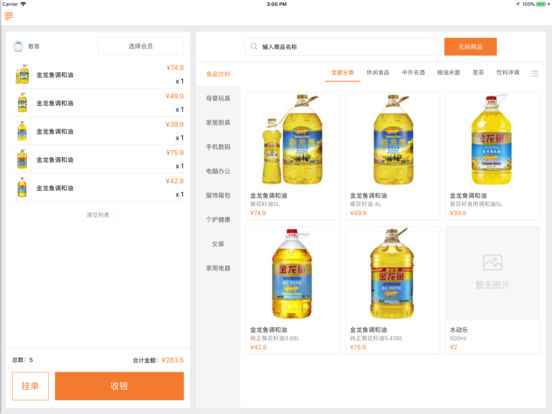
Task: Switch to the 粮油米面 tab
Action: point(448,73)
